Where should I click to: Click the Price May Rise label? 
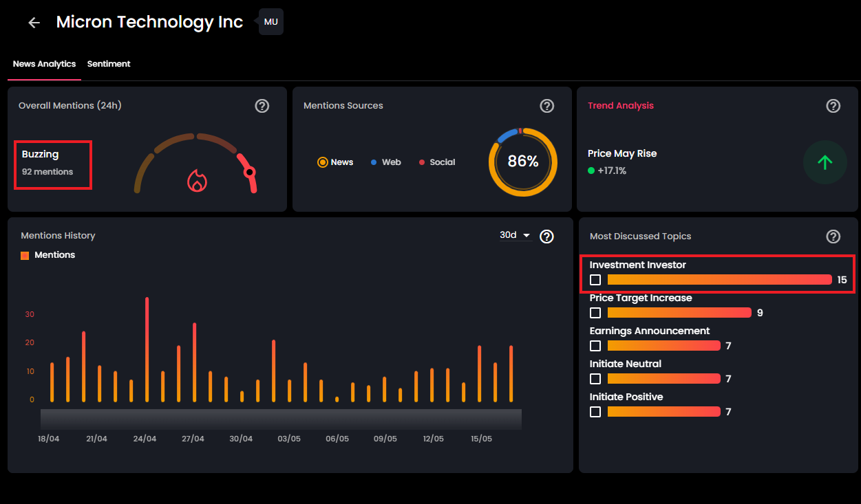[x=622, y=153]
